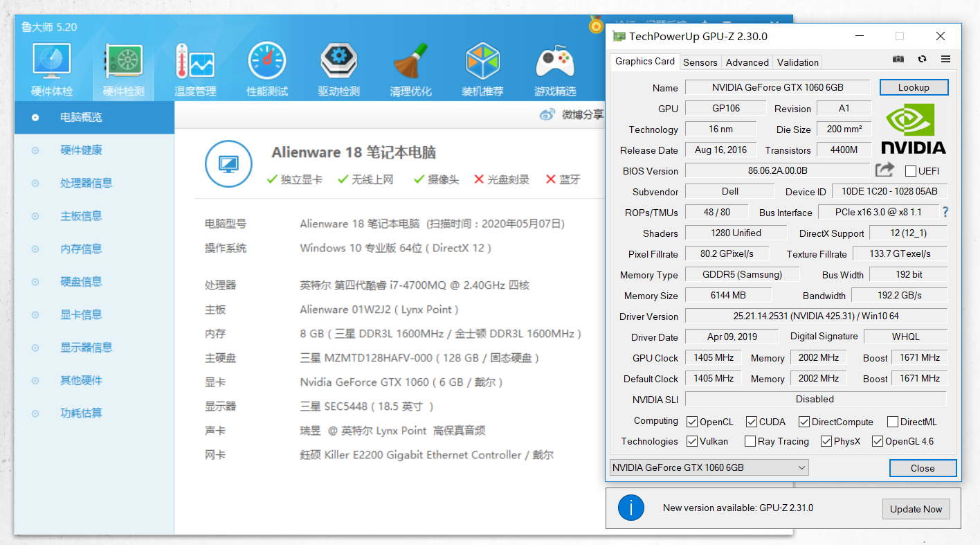Viewport: 980px width, 545px height.
Task: Toggle the CUDA checkbox
Action: [752, 422]
